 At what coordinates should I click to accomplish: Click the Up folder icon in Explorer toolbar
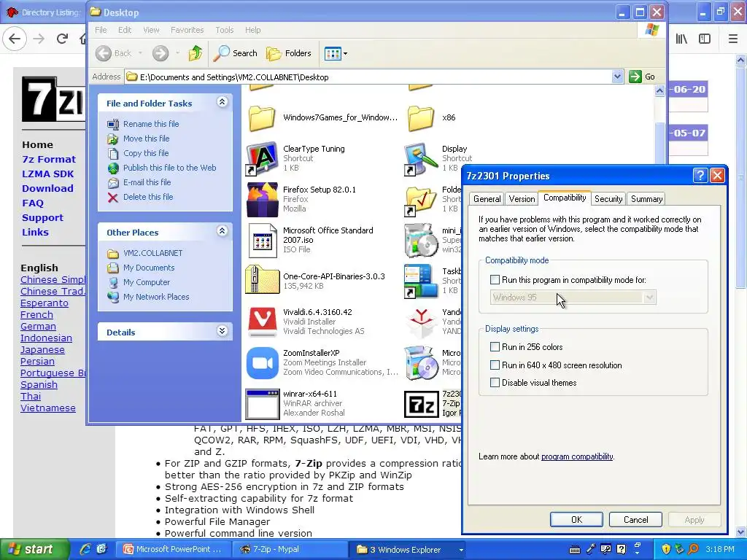point(196,53)
